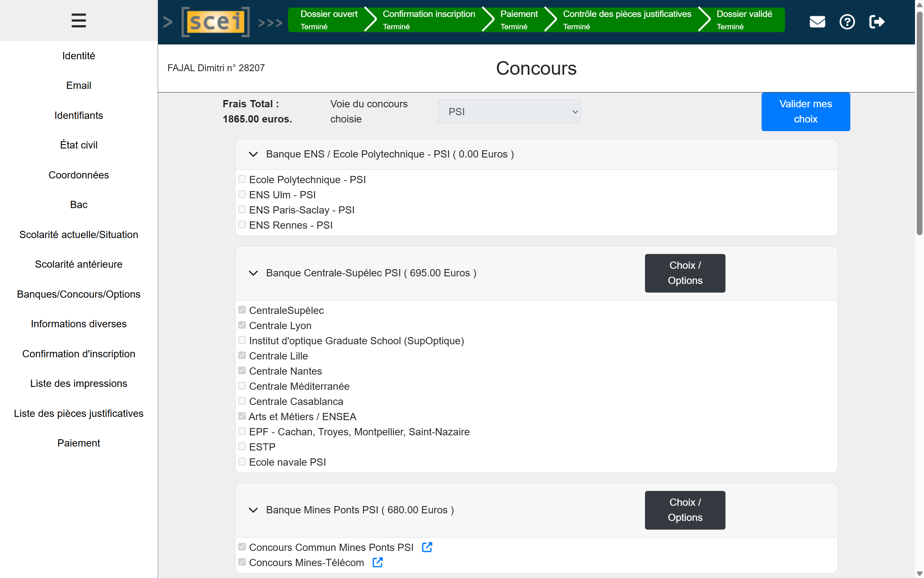
Task: Click the Concours Commun Mines Ponts PSI label
Action: (331, 547)
